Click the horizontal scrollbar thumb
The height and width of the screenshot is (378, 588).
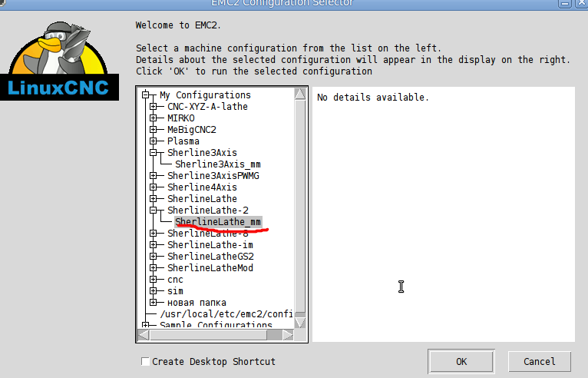pyautogui.click(x=208, y=335)
